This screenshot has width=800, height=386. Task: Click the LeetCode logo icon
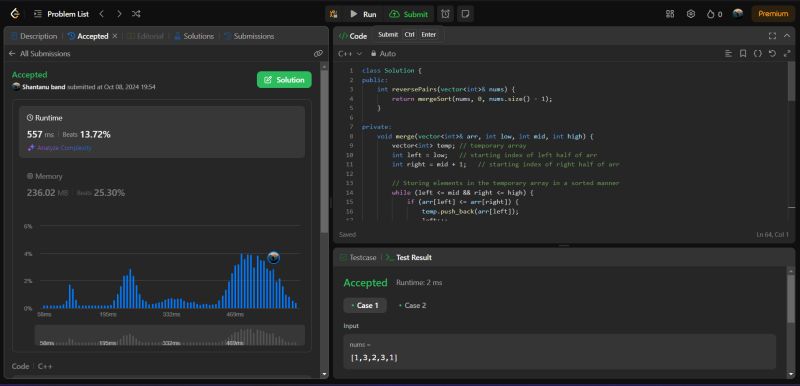click(15, 14)
